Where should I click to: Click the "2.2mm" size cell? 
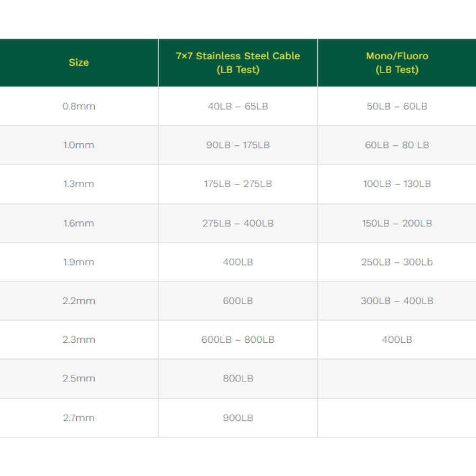tap(79, 301)
